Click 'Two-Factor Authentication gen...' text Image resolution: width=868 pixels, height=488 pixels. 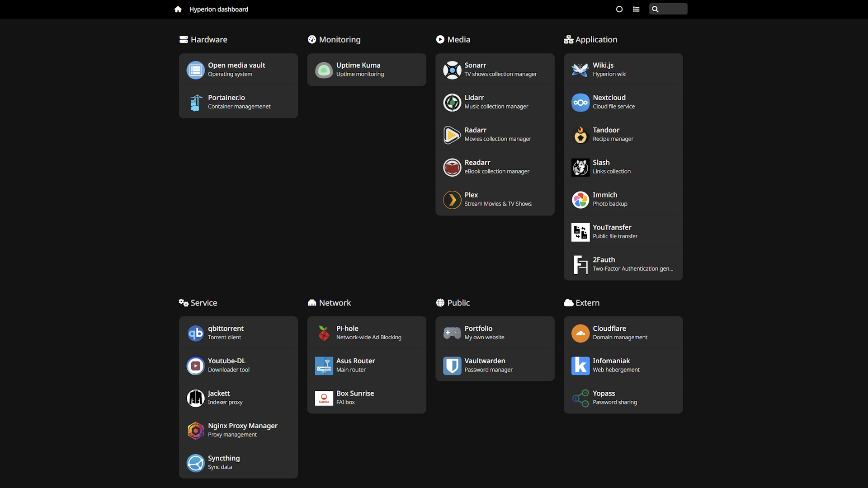633,269
